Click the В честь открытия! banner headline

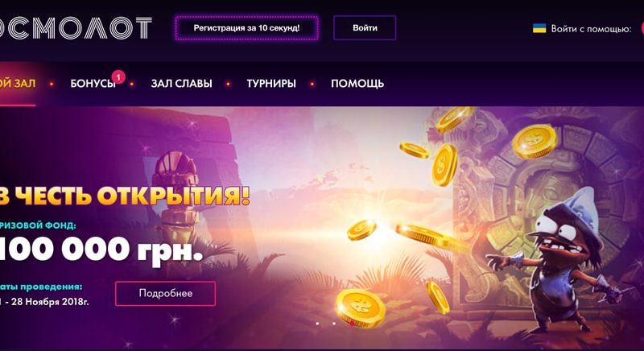pyautogui.click(x=125, y=196)
